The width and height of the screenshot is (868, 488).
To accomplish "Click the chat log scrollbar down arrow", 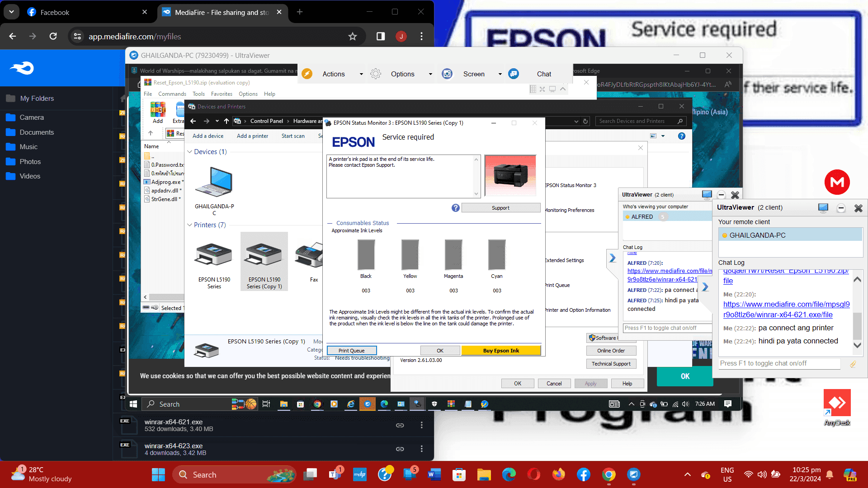I will tap(857, 345).
